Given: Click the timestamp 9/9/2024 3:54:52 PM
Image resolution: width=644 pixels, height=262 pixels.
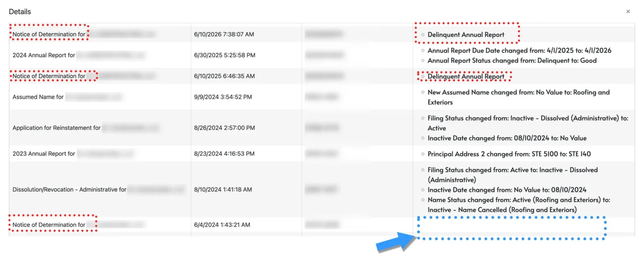Looking at the screenshot, I should (x=223, y=97).
